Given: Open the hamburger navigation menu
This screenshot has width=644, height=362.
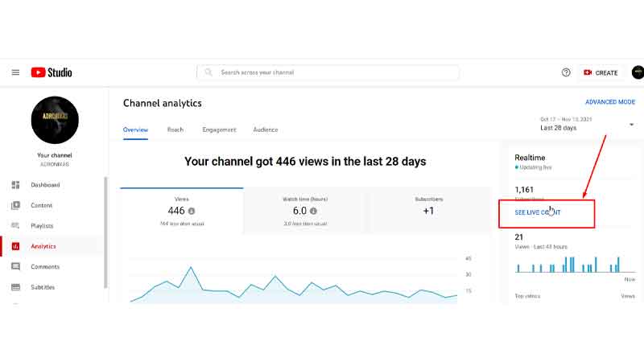Looking at the screenshot, I should point(15,72).
